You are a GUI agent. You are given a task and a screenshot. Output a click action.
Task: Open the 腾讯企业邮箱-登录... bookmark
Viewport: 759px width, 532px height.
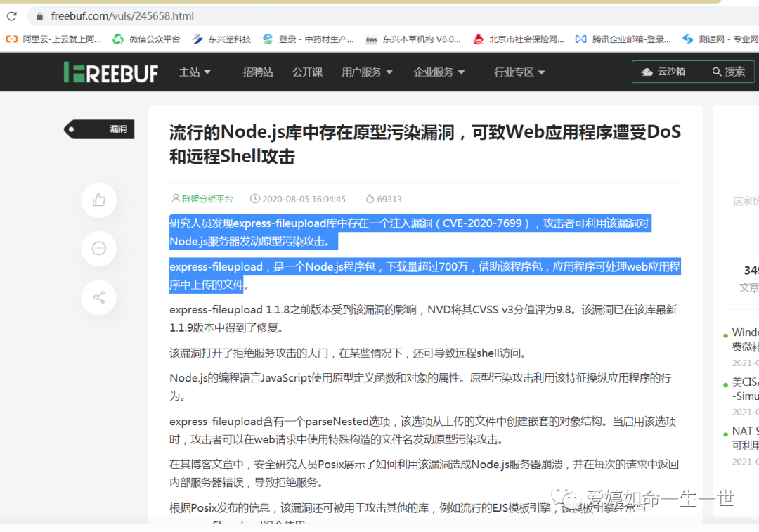[x=623, y=39]
